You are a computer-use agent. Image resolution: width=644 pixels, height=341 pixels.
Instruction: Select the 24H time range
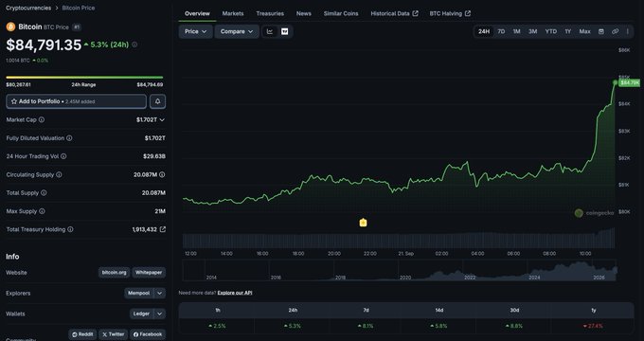coord(484,31)
